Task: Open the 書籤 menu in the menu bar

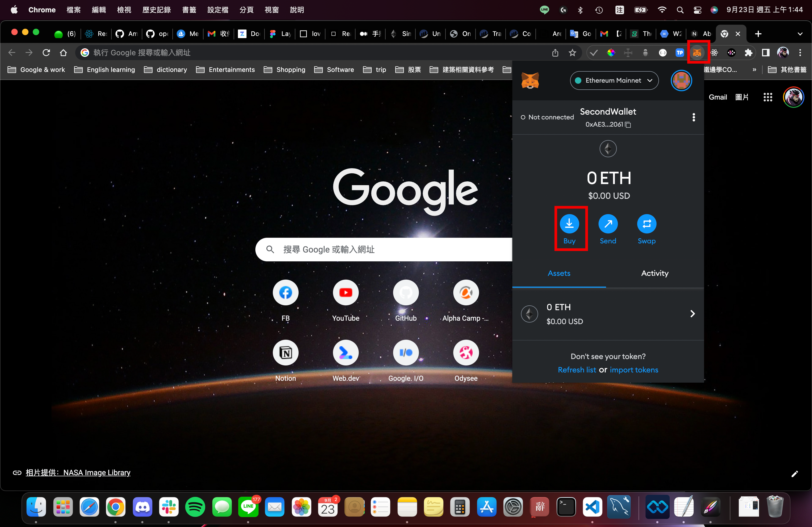Action: tap(189, 10)
